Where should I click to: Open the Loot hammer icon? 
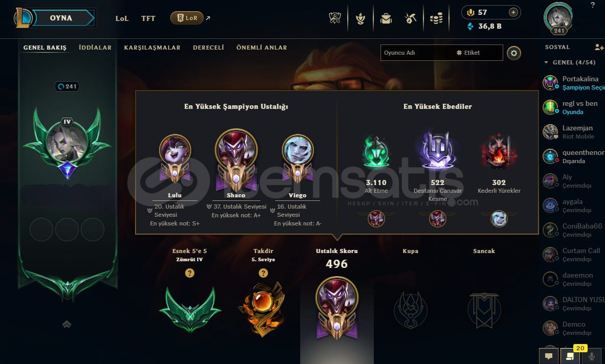pos(411,18)
